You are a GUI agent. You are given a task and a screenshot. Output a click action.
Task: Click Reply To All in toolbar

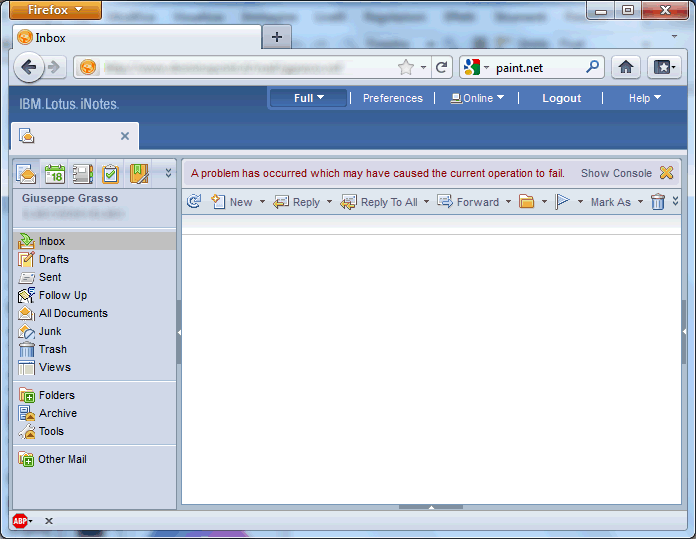pyautogui.click(x=379, y=202)
